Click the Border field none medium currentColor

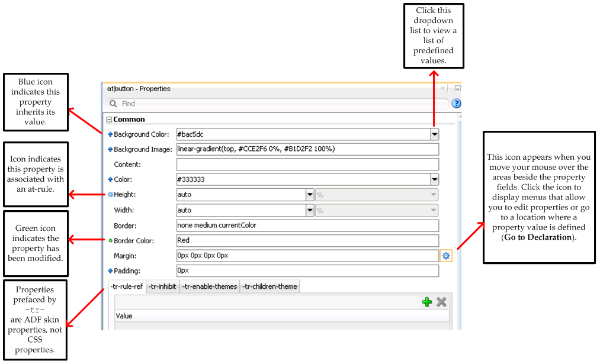pos(307,226)
